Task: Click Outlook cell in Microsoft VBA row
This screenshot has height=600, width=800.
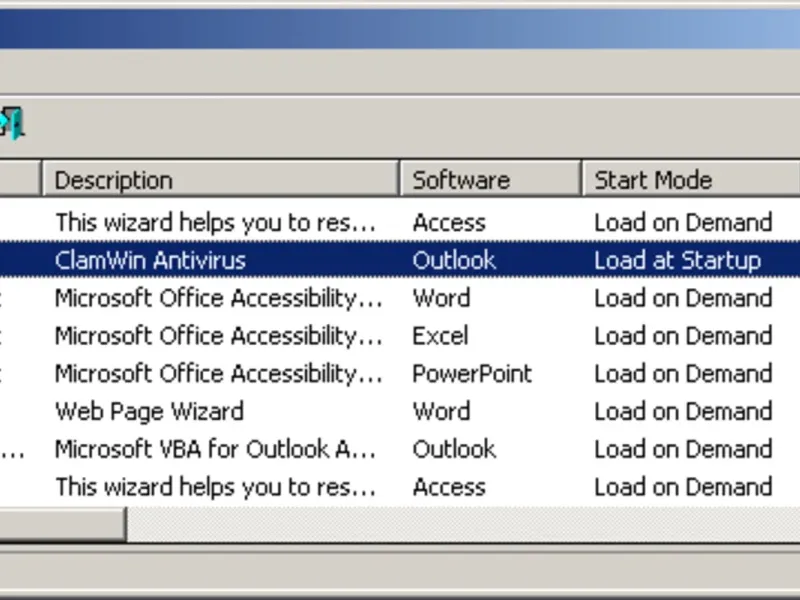Action: coord(454,449)
